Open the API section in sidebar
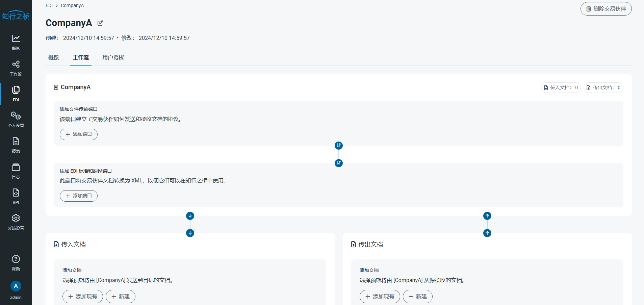 point(16,196)
